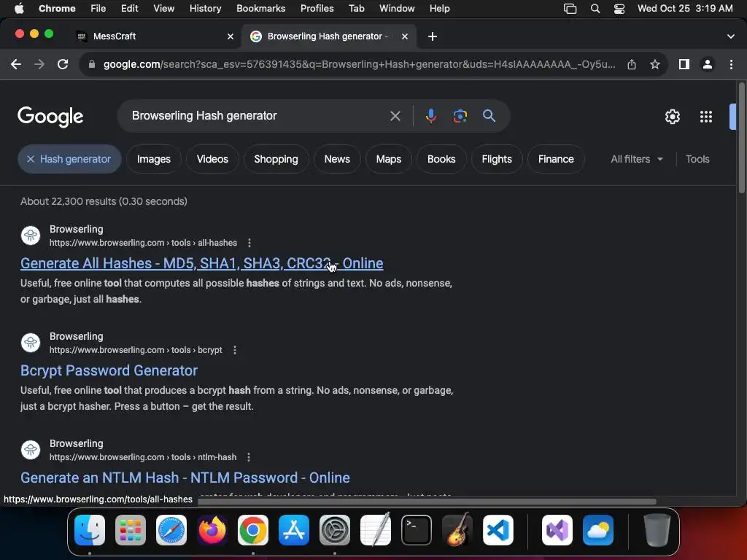Open the tab search chevron
The height and width of the screenshot is (560, 747).
click(x=731, y=36)
